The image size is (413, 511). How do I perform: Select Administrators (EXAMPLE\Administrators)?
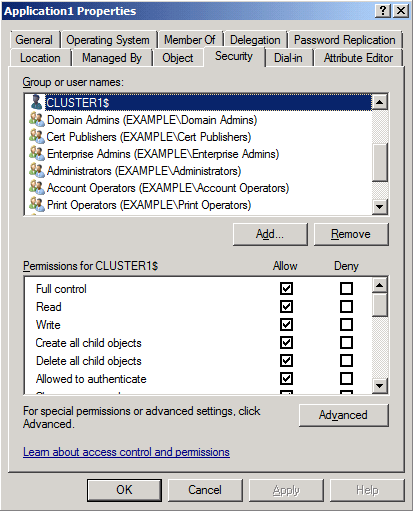144,171
